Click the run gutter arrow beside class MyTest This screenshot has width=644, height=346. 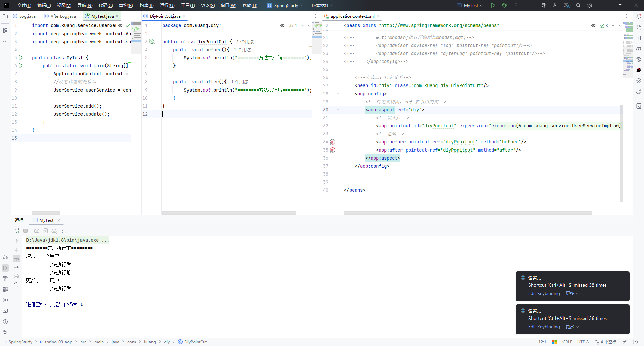click(x=21, y=58)
